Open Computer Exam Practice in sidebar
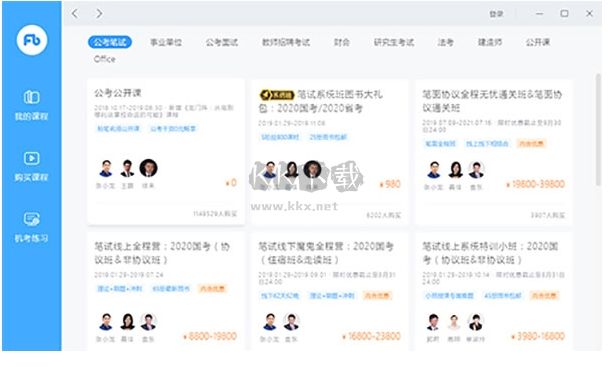610x367 pixels. 32,228
